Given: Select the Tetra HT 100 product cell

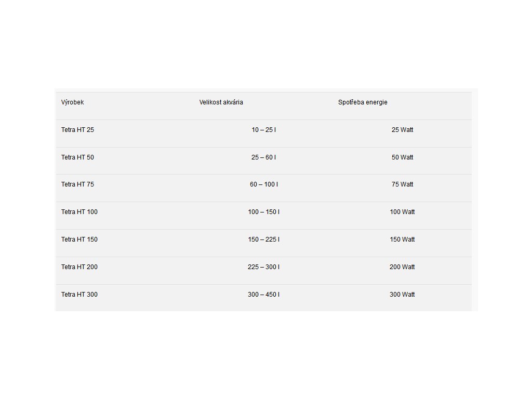Looking at the screenshot, I should [79, 212].
